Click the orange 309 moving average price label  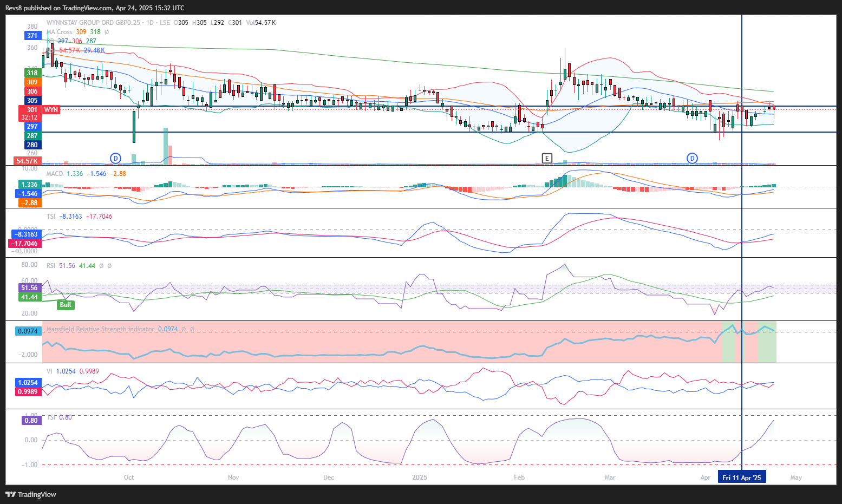pyautogui.click(x=32, y=82)
